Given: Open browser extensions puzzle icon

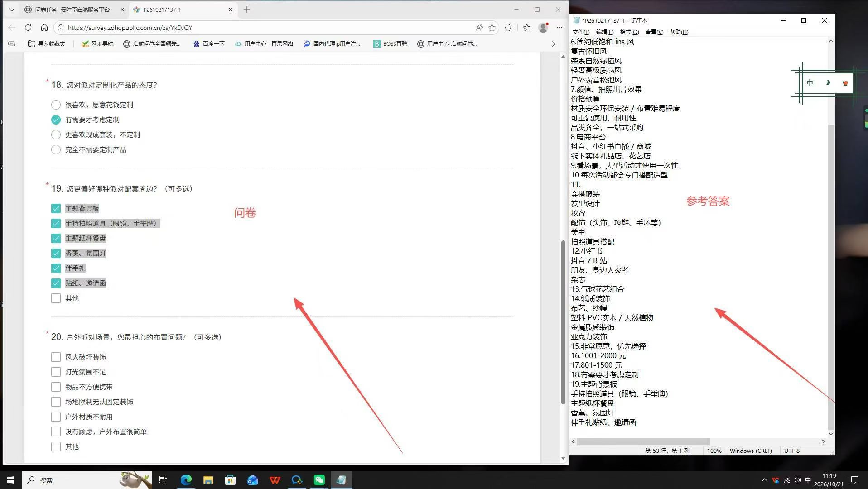Looking at the screenshot, I should tap(509, 28).
